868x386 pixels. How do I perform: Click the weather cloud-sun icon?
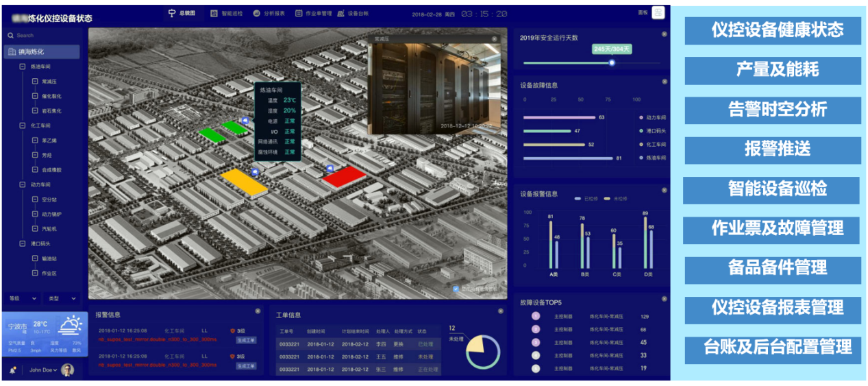point(71,324)
